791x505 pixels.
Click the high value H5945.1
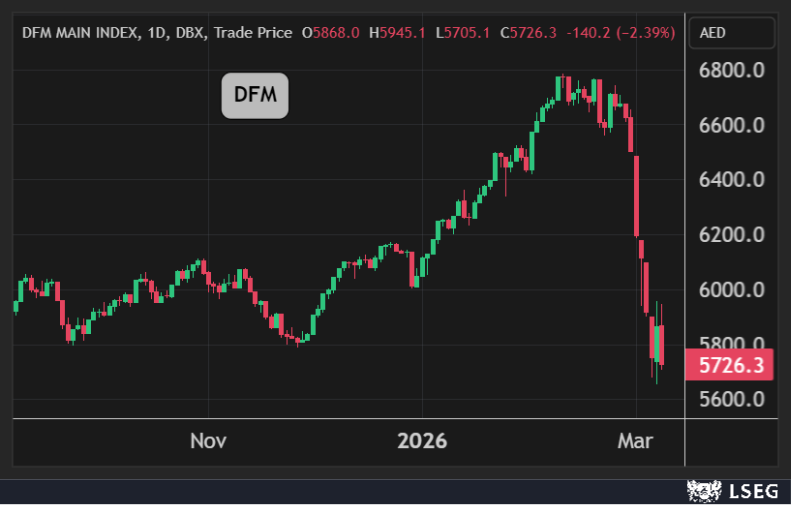397,32
